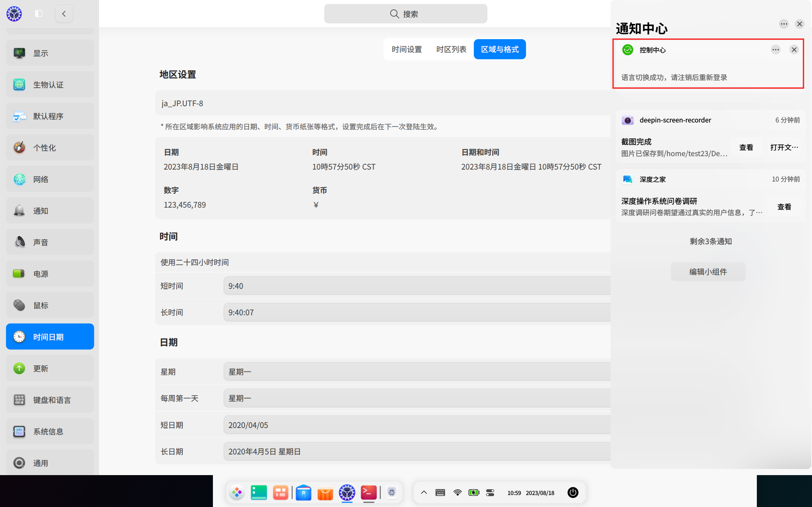Open 生物认证 settings in the sidebar
The width and height of the screenshot is (812, 507).
(50, 84)
